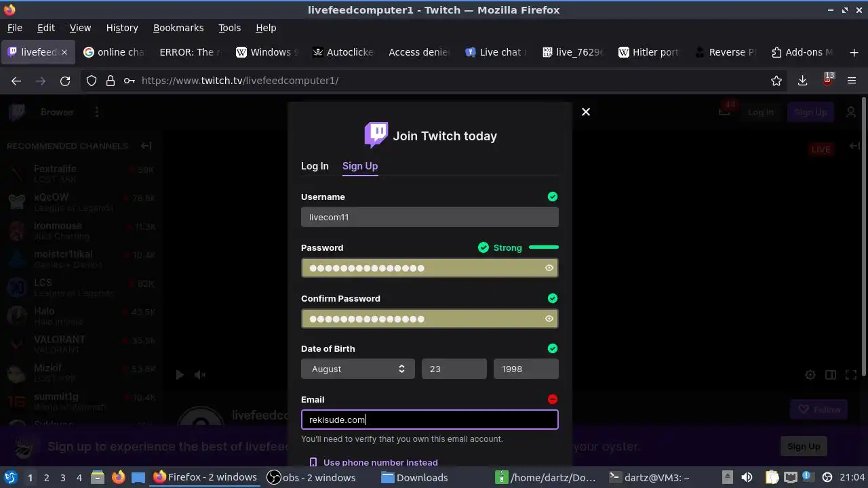The height and width of the screenshot is (488, 868).
Task: Open the Firefox hamburger application menu
Action: [x=852, y=81]
